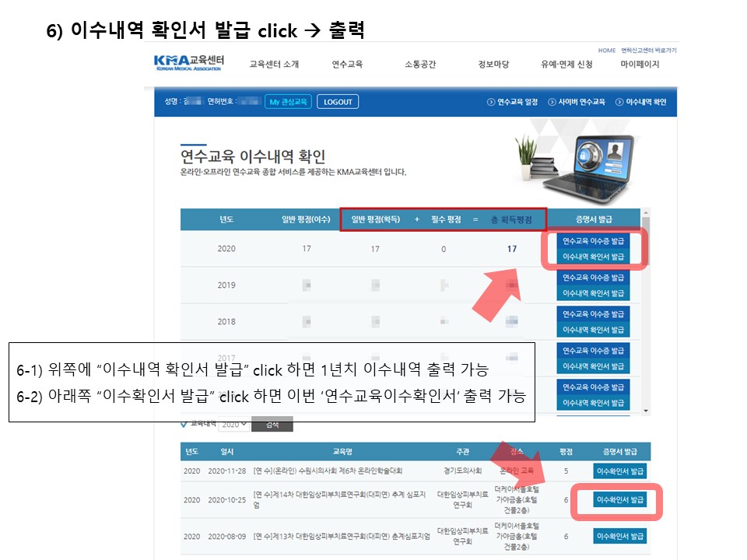Open the 면허신고센터 바로가기 link

click(649, 50)
